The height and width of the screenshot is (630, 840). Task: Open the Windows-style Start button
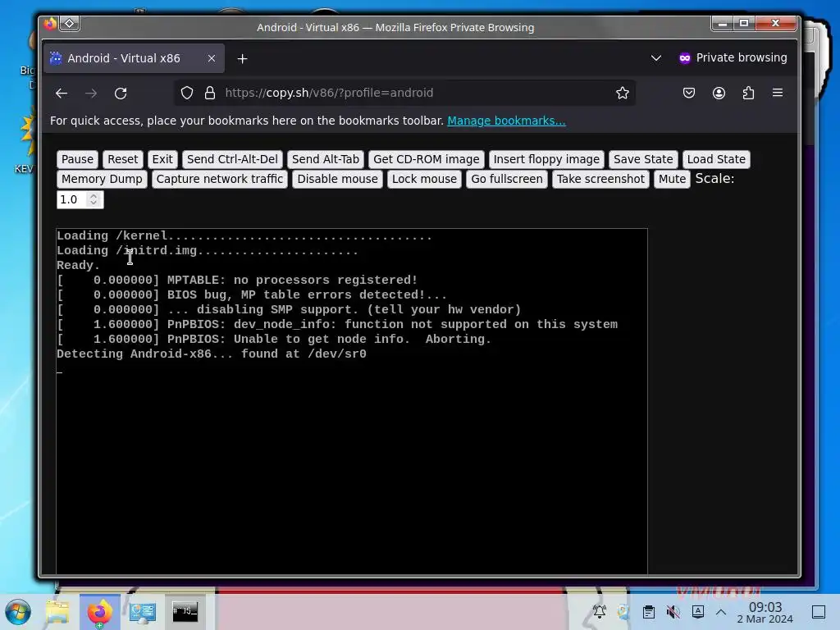coord(18,612)
